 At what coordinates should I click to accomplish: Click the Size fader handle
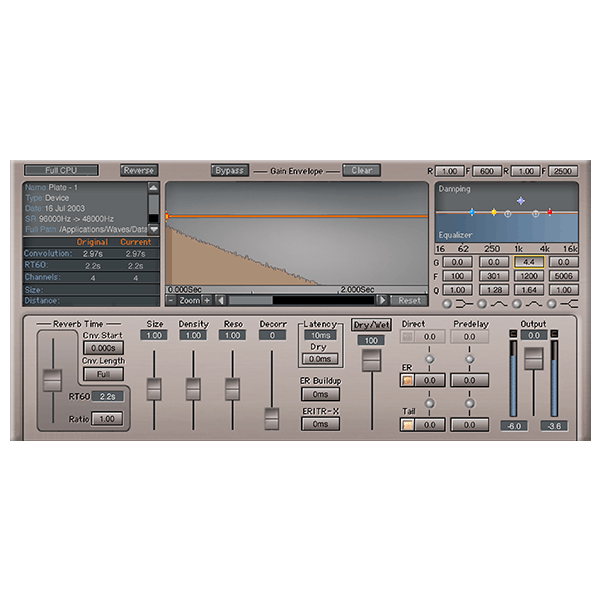pyautogui.click(x=154, y=389)
